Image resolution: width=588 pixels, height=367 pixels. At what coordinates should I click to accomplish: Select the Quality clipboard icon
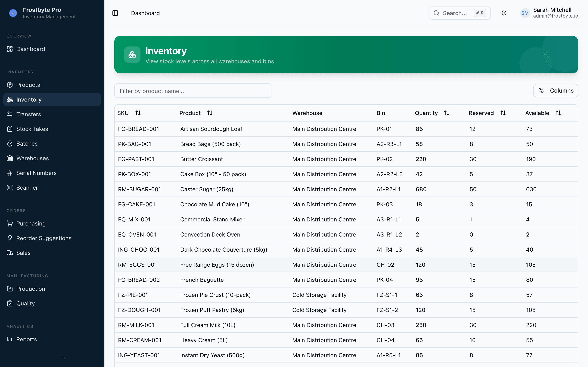click(x=10, y=303)
